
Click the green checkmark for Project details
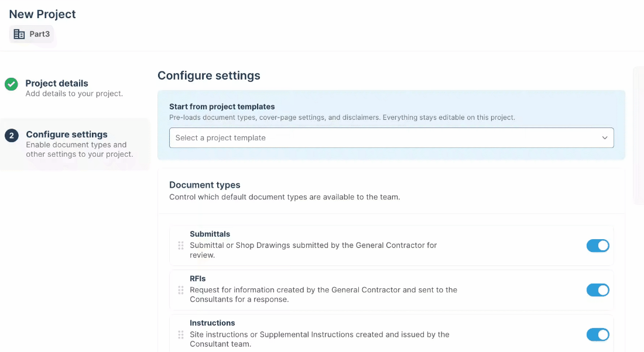[11, 84]
